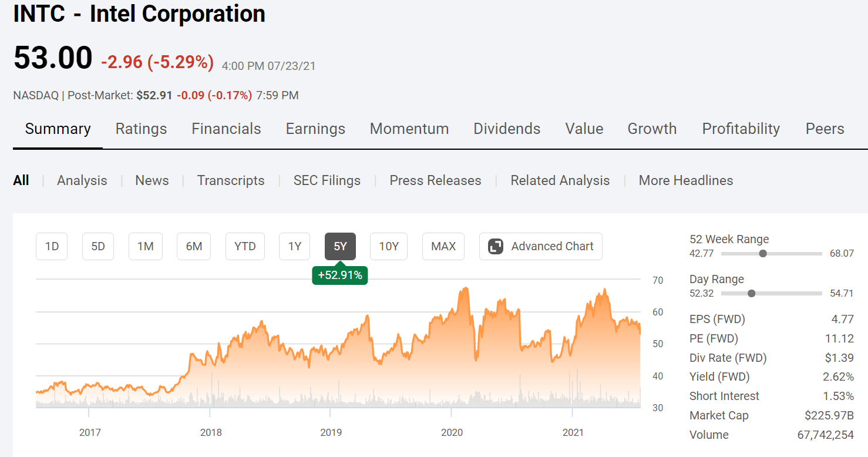Filter headlines by News
The image size is (868, 457).
click(x=152, y=180)
